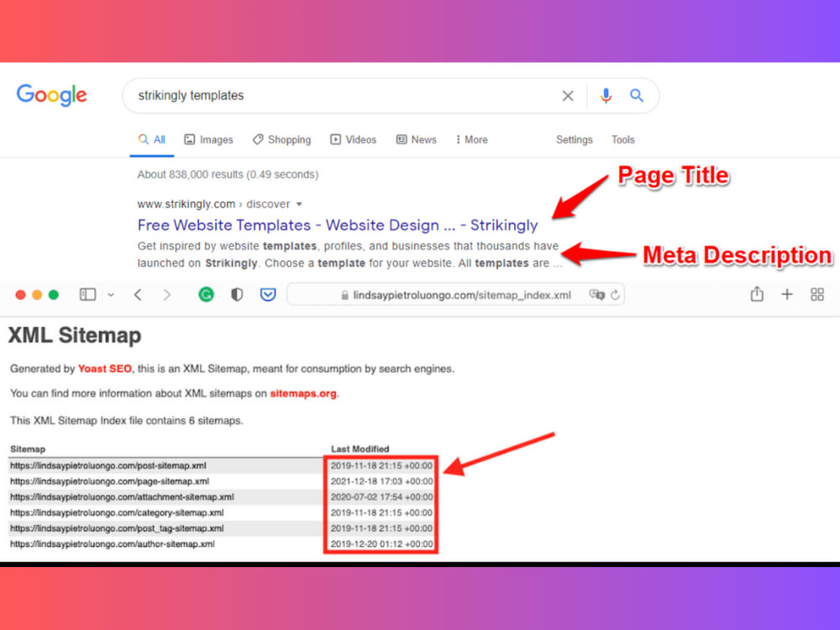Viewport: 840px width, 630px height.
Task: Open the attachment-sitemap.xml link
Action: click(x=122, y=496)
